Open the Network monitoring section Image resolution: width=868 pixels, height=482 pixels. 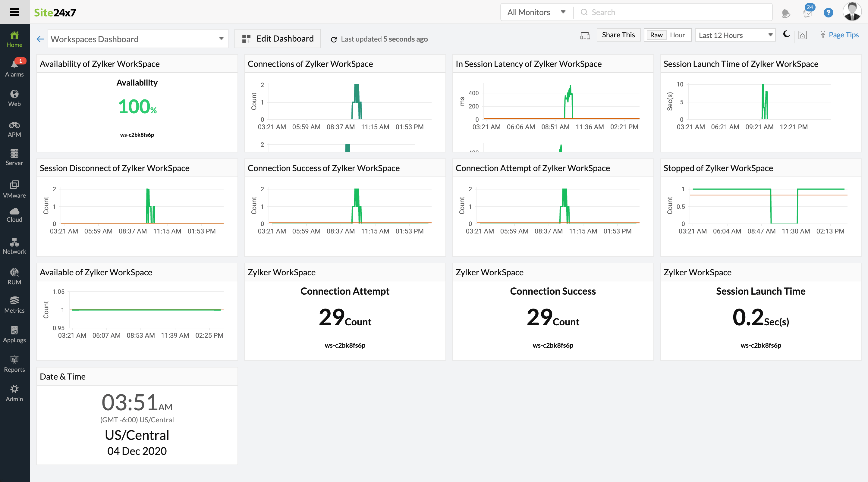click(14, 246)
